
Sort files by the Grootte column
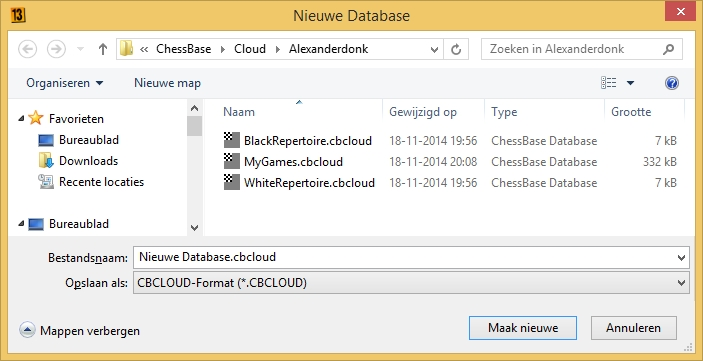coord(631,112)
